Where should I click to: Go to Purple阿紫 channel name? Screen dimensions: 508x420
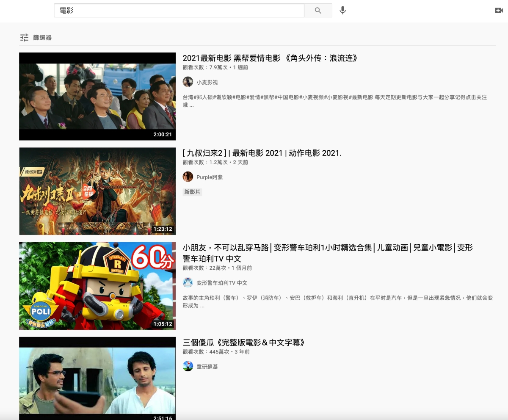(x=210, y=177)
